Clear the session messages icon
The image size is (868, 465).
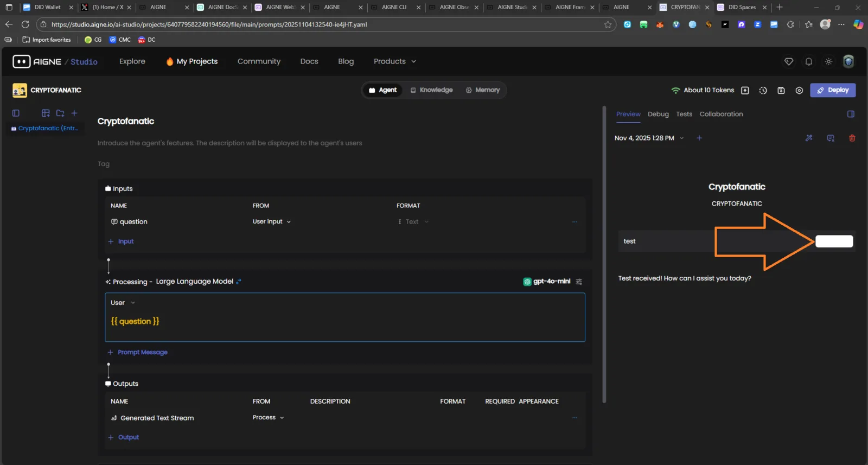(831, 138)
